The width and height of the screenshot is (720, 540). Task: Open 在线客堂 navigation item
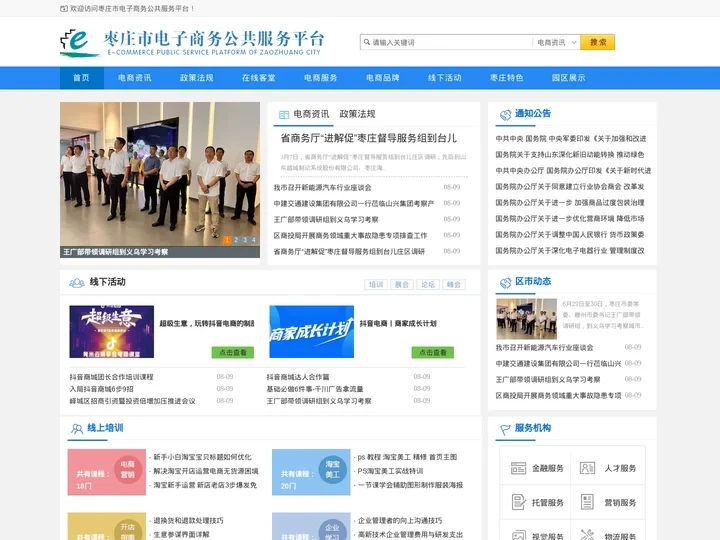[x=259, y=78]
